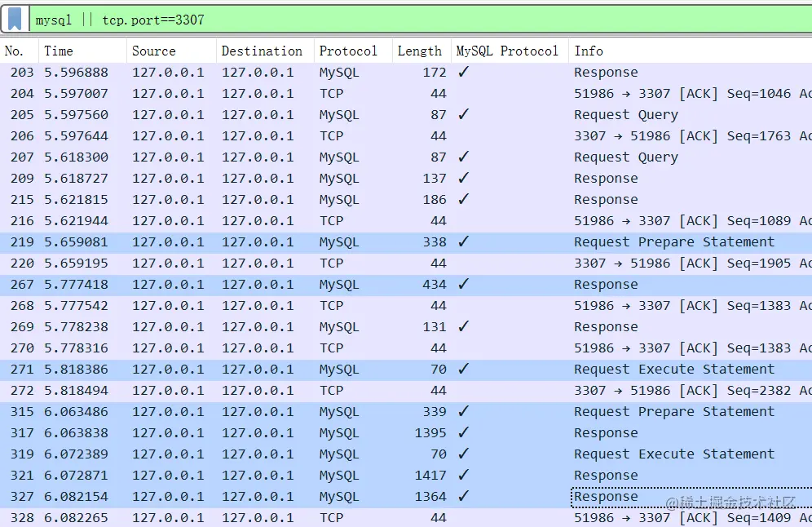The height and width of the screenshot is (527, 812).
Task: Select packet 219 Request Prepare Statement
Action: point(406,242)
